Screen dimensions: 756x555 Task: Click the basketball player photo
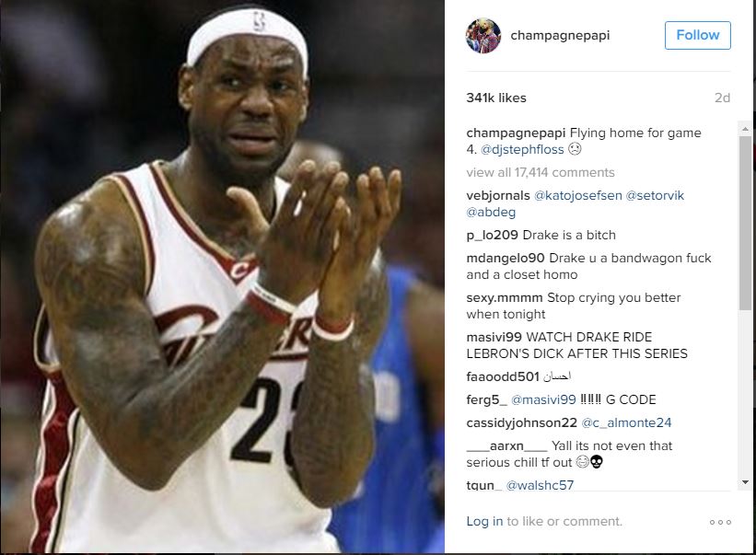pos(222,277)
